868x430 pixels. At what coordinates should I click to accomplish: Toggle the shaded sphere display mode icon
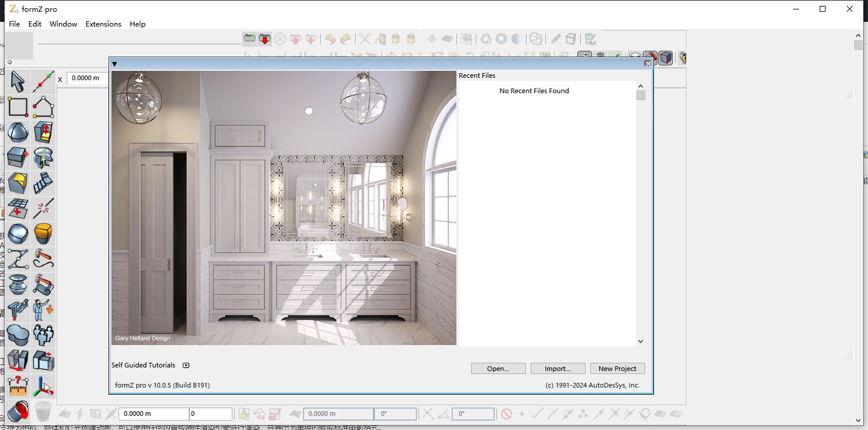click(501, 39)
